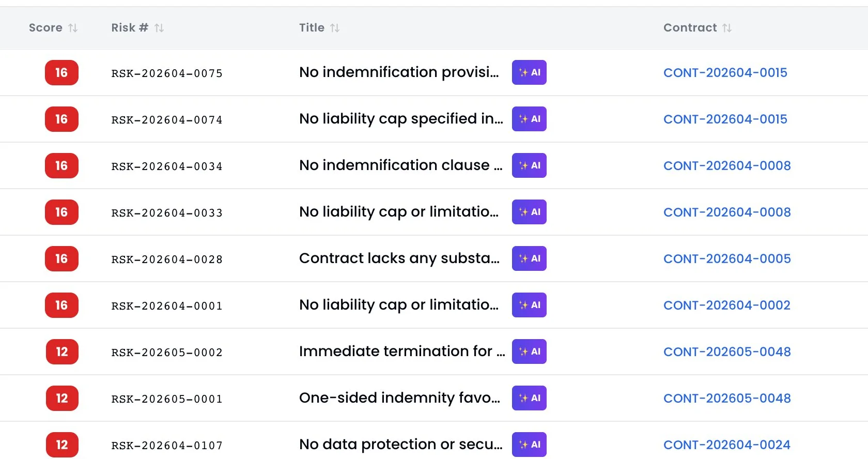Select risk number RSK-202604-0001

[167, 306]
